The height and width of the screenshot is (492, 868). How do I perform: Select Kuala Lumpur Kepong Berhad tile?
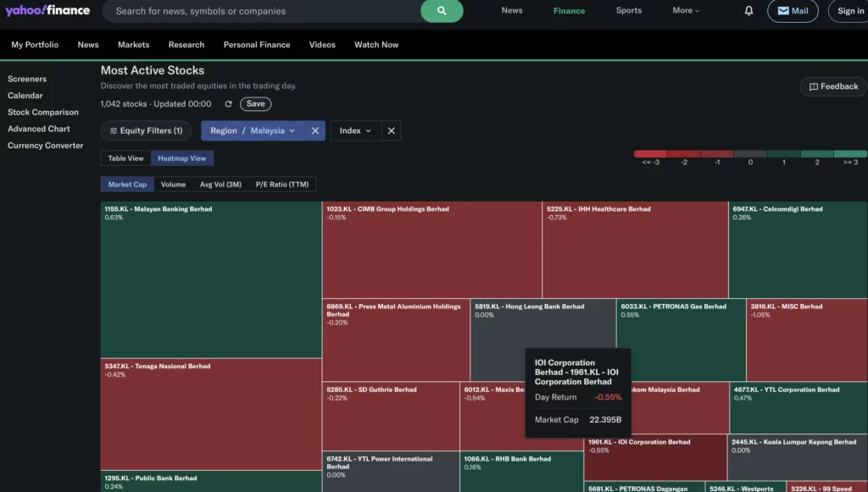797,457
